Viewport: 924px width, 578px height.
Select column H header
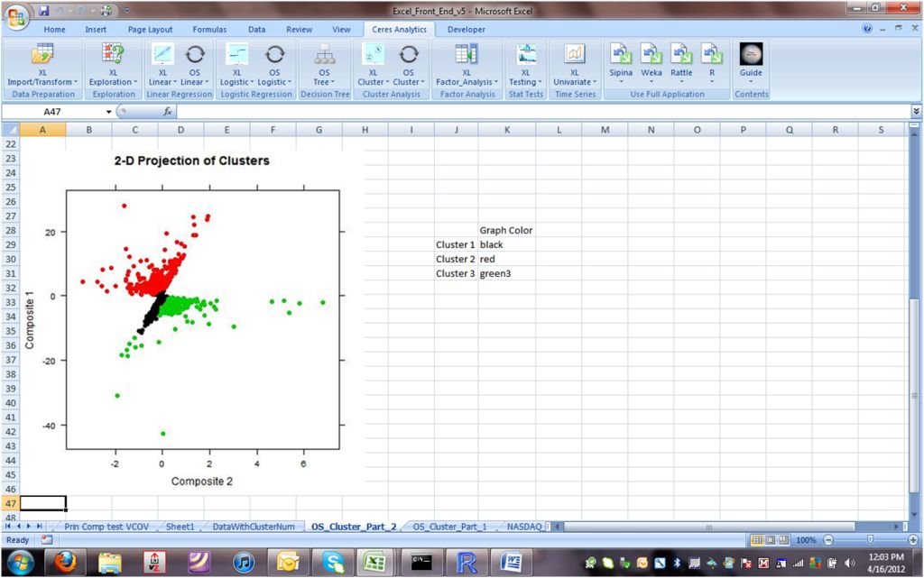click(x=365, y=130)
